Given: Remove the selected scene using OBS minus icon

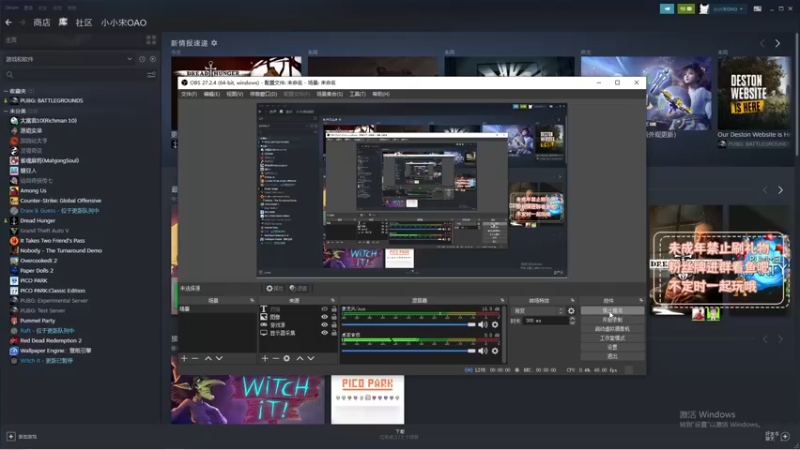Looking at the screenshot, I should (195, 359).
